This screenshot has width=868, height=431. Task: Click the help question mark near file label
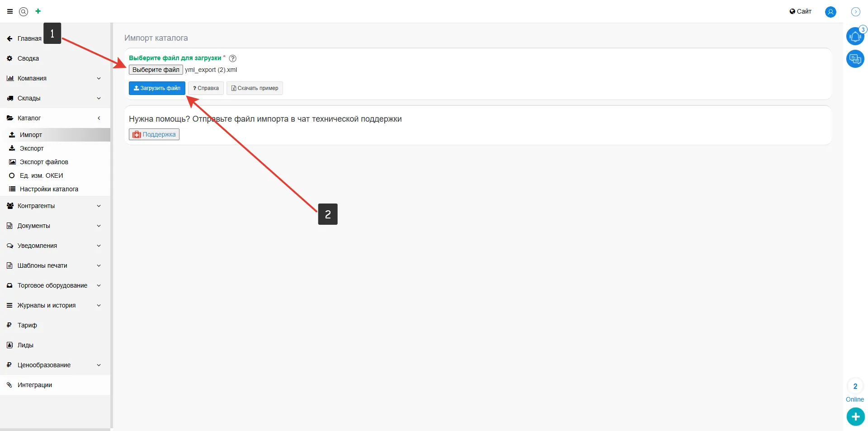click(x=233, y=58)
